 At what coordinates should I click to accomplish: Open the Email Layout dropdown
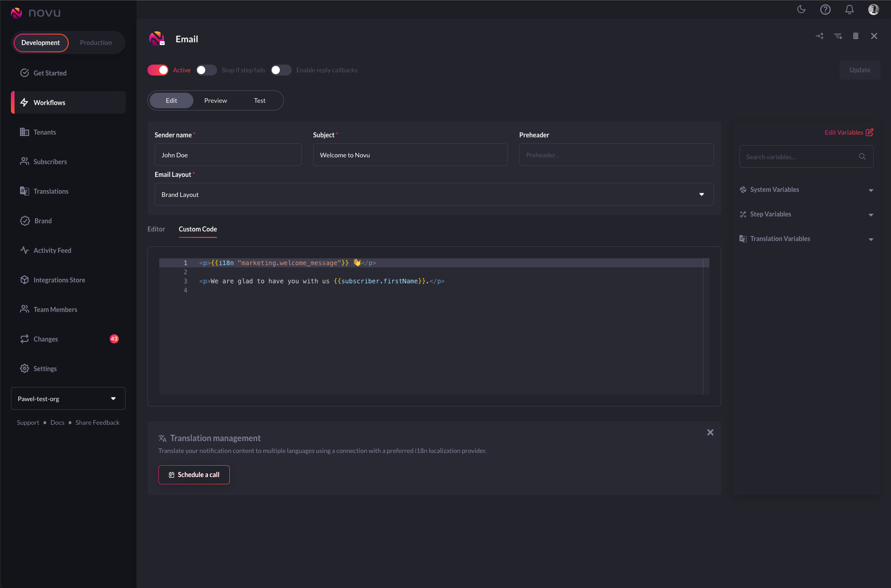[x=434, y=195]
